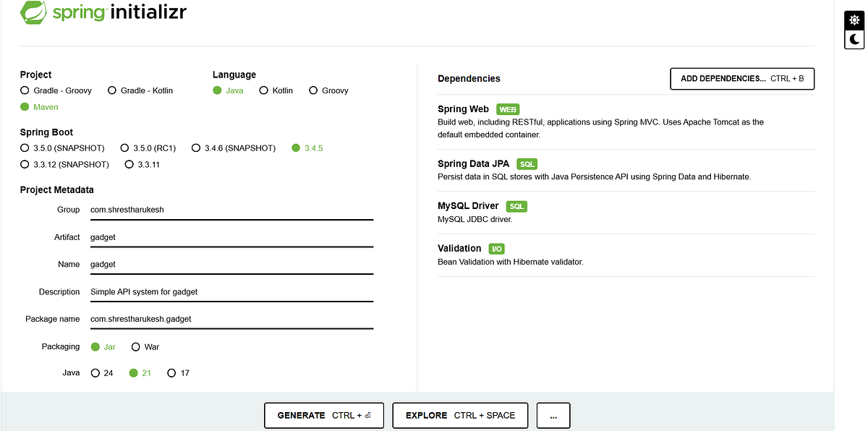Select Gradle - Kotlin project type
Viewport: 868px width, 431px height.
pos(140,90)
